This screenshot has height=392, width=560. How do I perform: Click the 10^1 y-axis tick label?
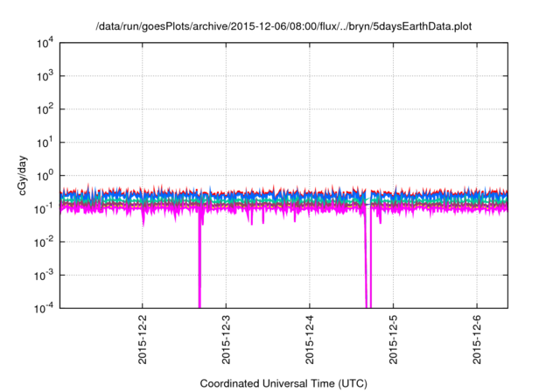point(45,143)
